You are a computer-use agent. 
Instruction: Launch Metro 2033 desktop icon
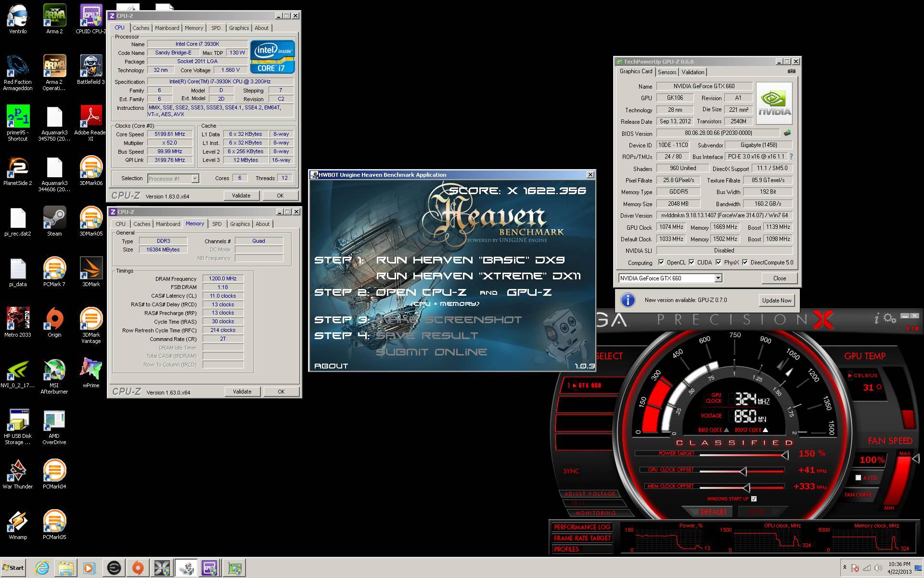pyautogui.click(x=18, y=323)
